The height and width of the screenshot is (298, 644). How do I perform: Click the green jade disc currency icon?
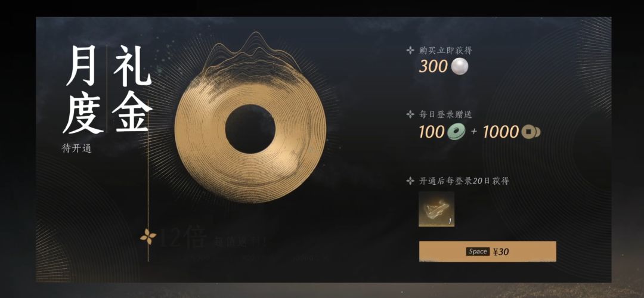(x=456, y=132)
